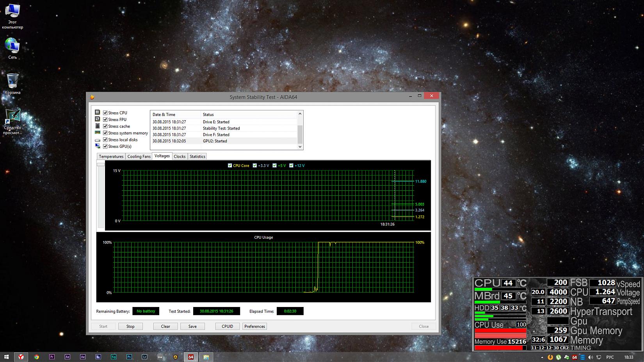The height and width of the screenshot is (362, 644).
Task: Open the Этот компьютер desktop icon
Action: 12,16
